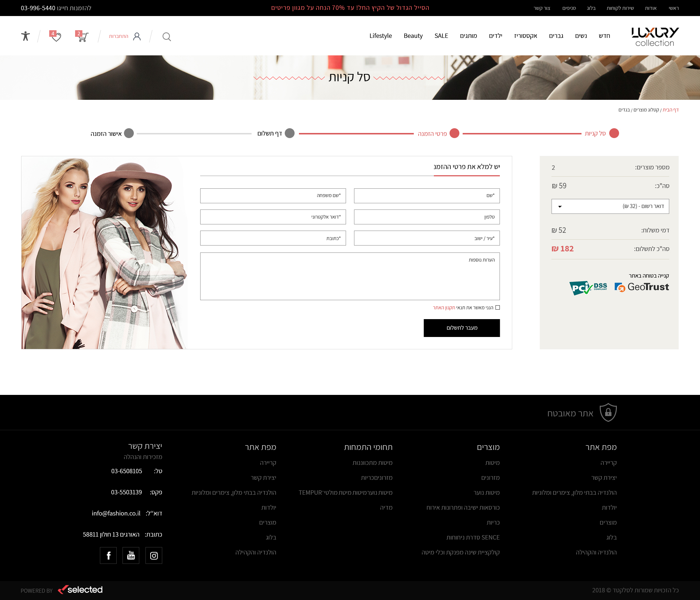
Task: Click the info@fashion.co.il email link
Action: pos(116,513)
